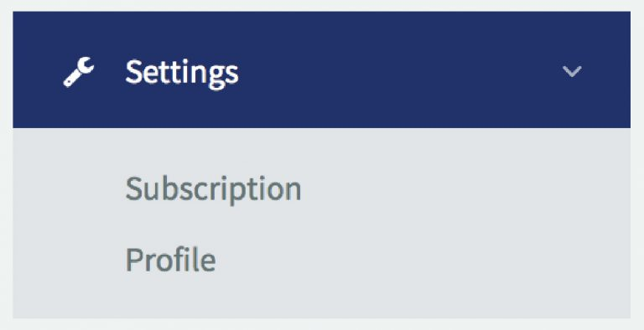Tap the white wrench symbol
Image resolution: width=644 pixels, height=330 pixels.
pyautogui.click(x=79, y=72)
